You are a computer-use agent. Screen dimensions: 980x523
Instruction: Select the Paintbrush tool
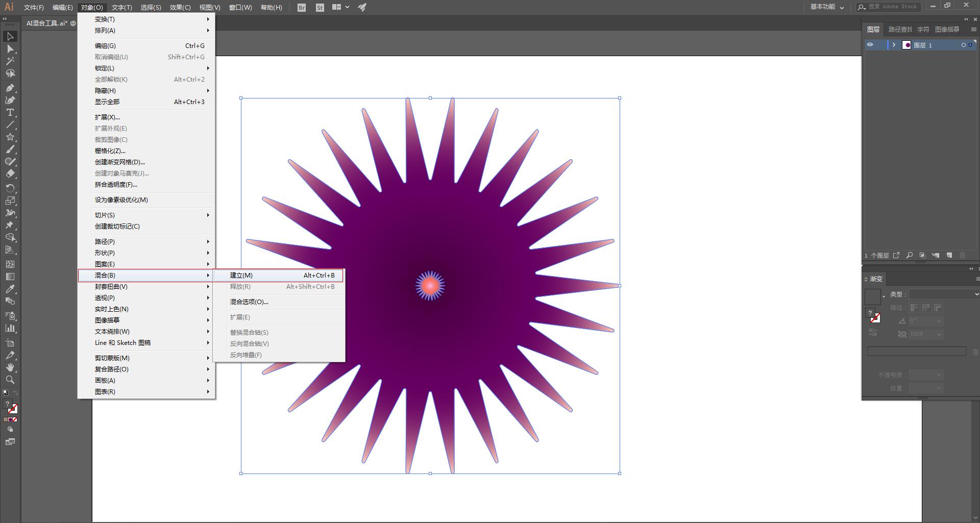pyautogui.click(x=10, y=150)
